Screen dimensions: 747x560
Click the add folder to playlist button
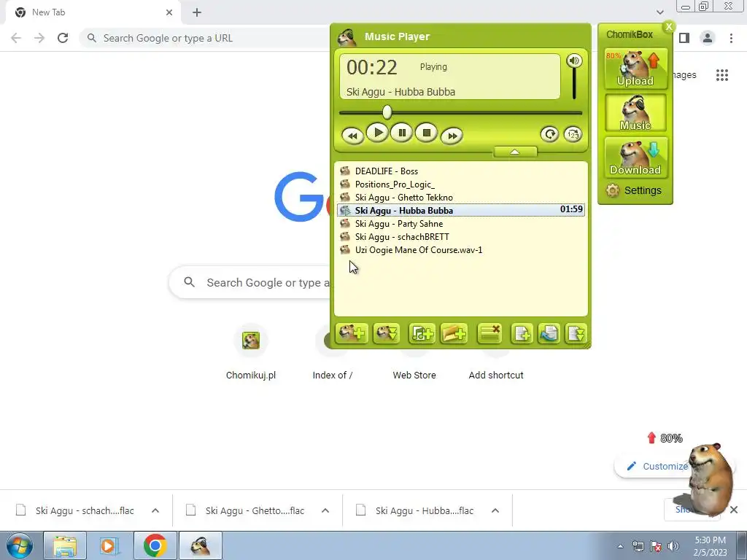(454, 333)
